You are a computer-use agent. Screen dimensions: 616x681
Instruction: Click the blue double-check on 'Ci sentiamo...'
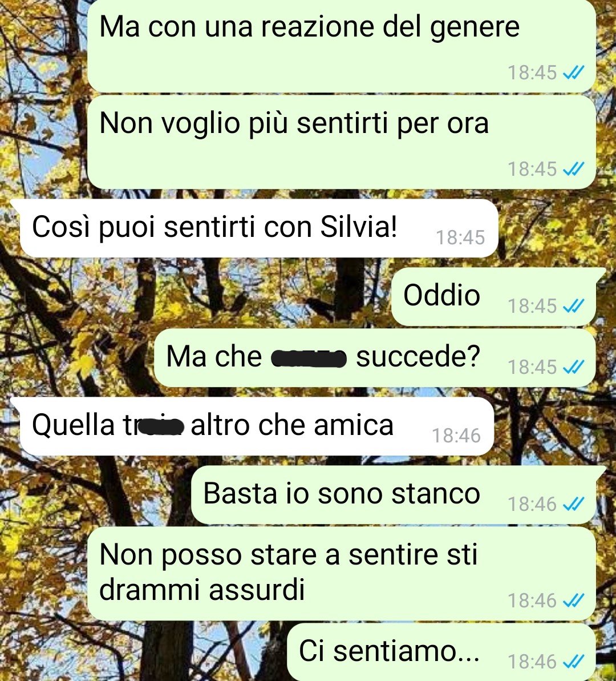tap(573, 662)
